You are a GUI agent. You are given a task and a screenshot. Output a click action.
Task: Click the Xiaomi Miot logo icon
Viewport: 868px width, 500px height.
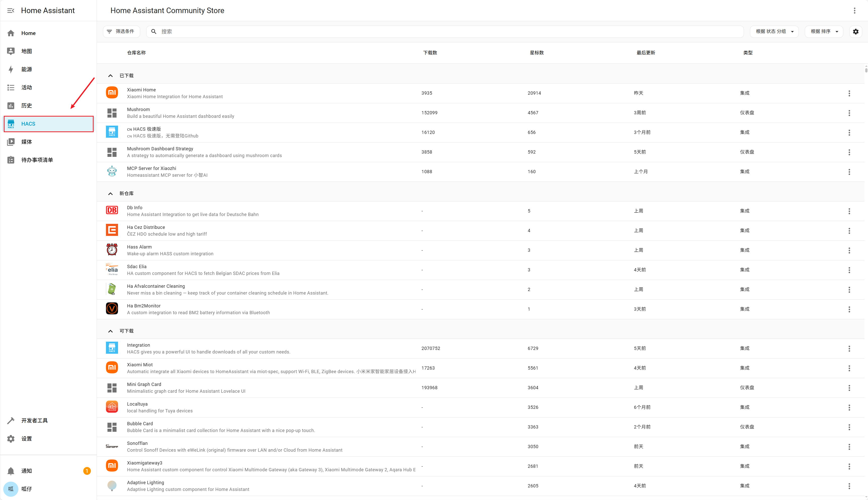tap(112, 368)
